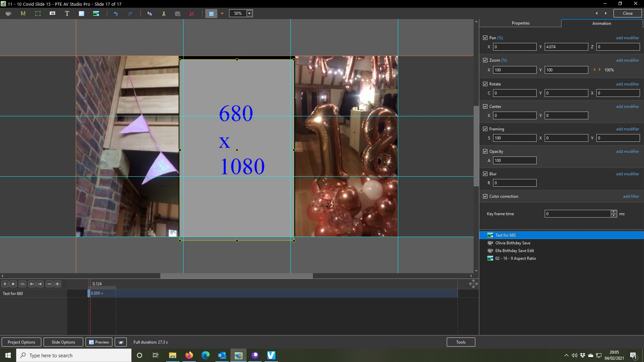Click the undo arrow icon
Viewport: 644px width, 362px height.
click(x=116, y=14)
